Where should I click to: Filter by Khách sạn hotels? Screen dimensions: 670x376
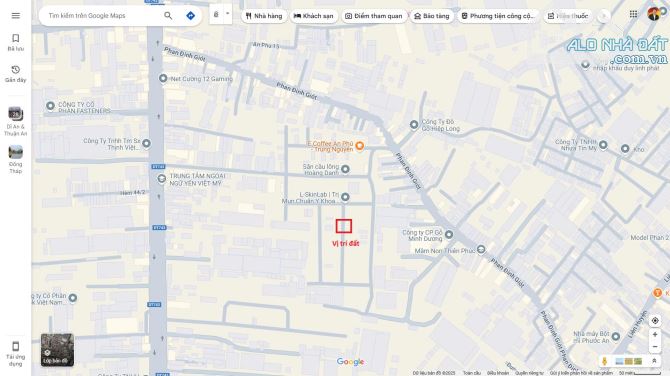[x=314, y=16]
